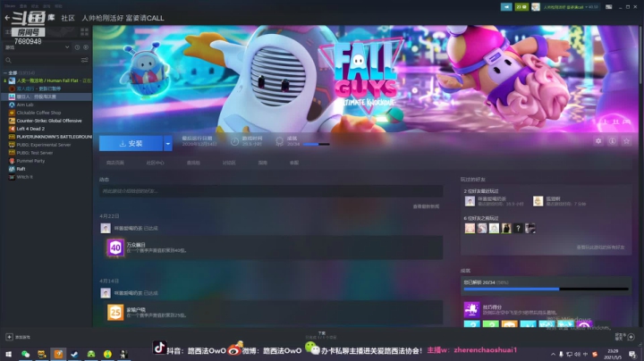Open the taskbar notification center

click(x=632, y=354)
